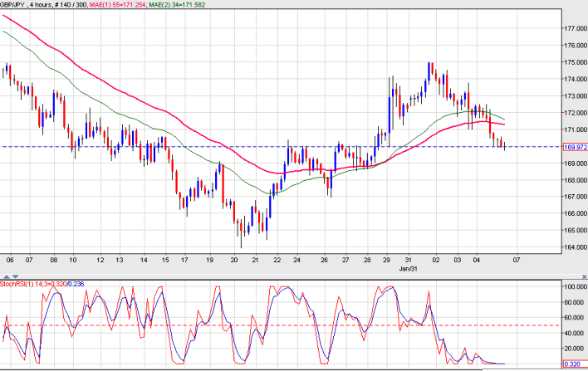Click the 177.000 price axis label
Image resolution: width=588 pixels, height=371 pixels.
575,28
